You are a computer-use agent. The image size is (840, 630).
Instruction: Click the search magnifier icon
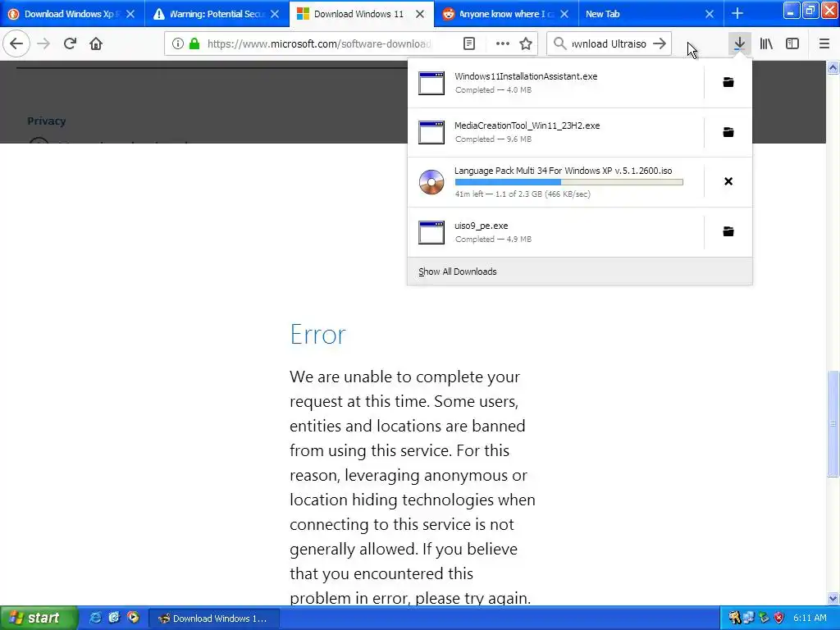(559, 43)
